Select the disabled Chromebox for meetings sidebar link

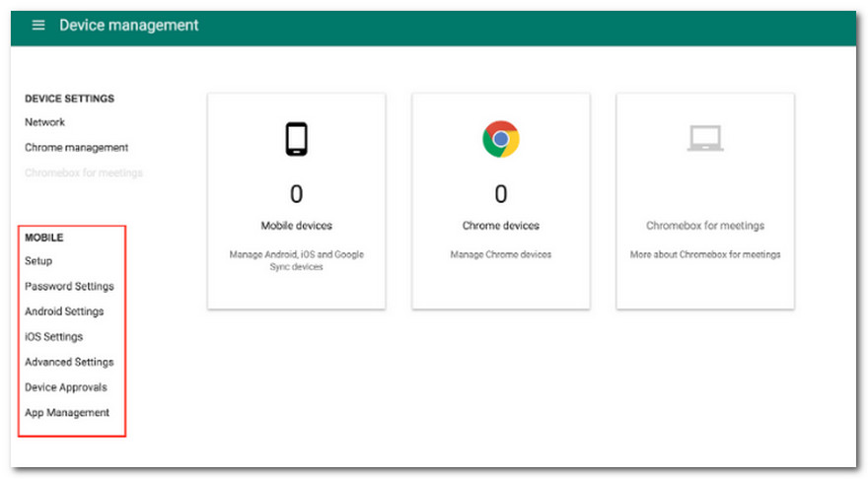tap(84, 172)
